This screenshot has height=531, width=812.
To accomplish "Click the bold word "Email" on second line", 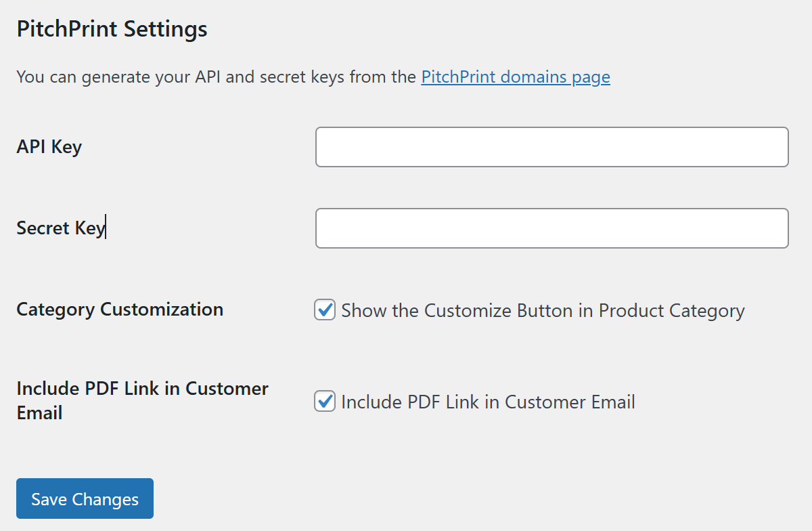I will [39, 413].
